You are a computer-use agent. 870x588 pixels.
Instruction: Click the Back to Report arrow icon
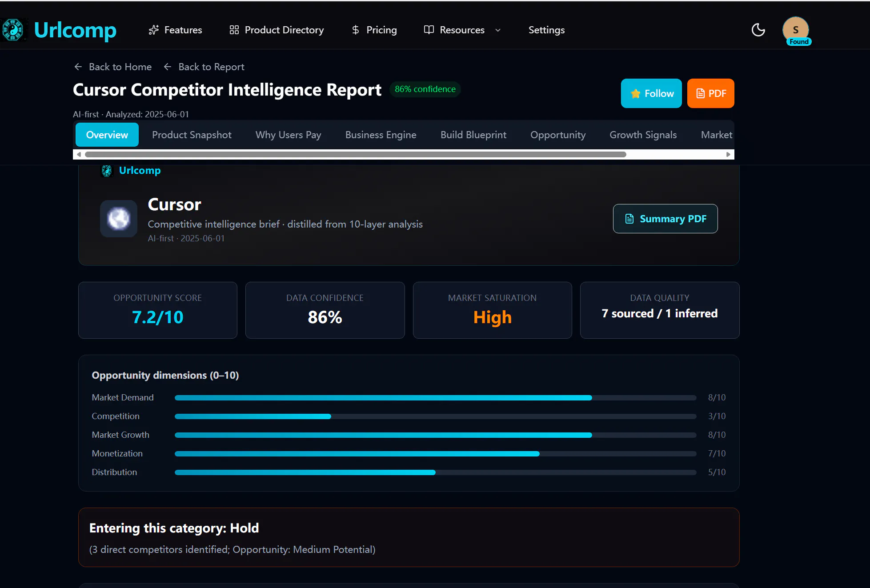168,67
